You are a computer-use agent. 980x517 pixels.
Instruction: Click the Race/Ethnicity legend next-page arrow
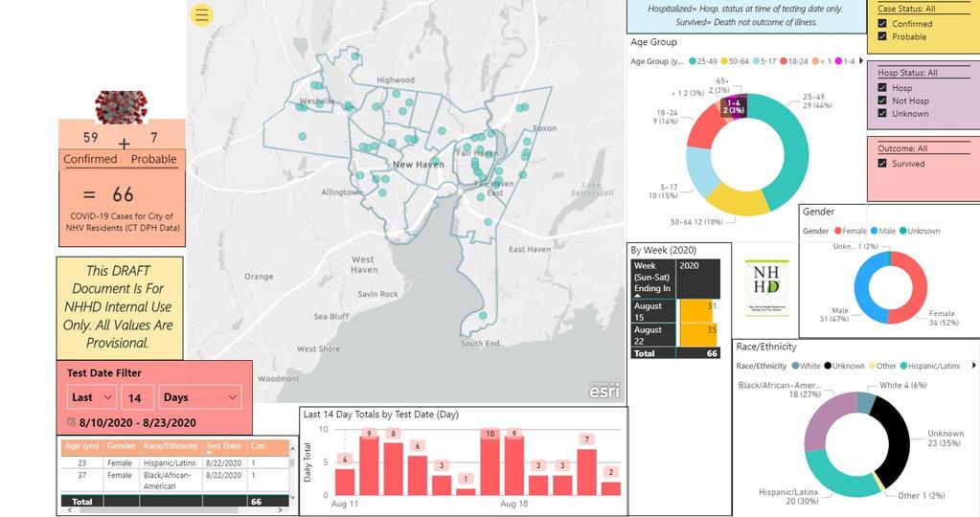973,366
